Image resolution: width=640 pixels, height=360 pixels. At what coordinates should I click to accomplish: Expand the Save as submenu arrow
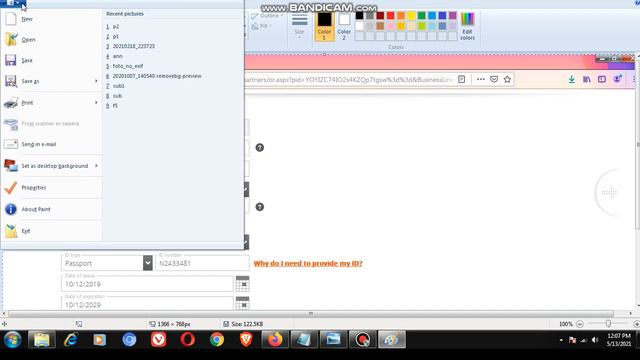[96, 81]
